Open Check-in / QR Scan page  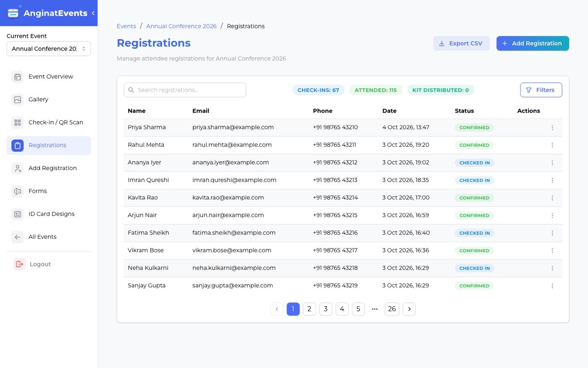(49, 122)
